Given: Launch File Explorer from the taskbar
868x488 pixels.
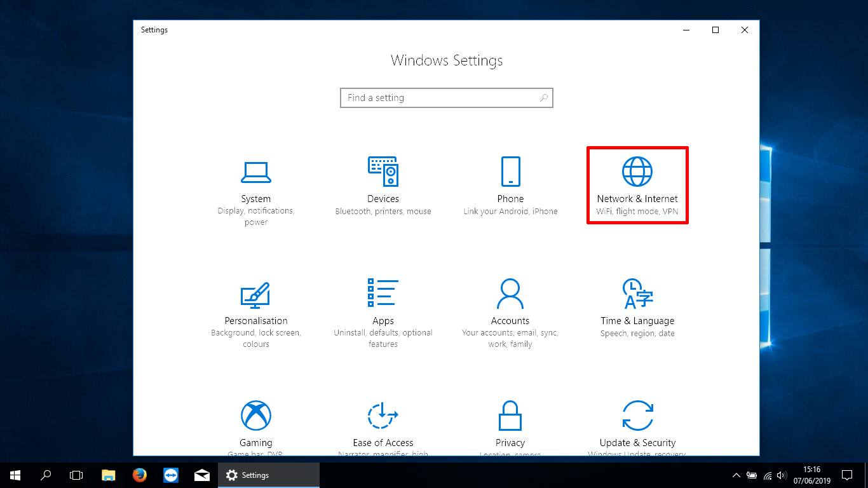Looking at the screenshot, I should (x=109, y=475).
